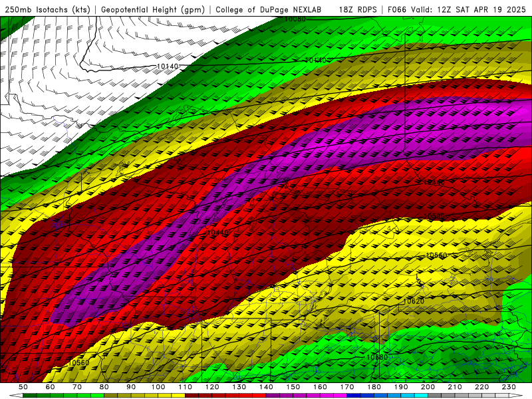This screenshot has width=532, height=399.
Task: Pick the cyan legend swatch before gray
Action: pyautogui.click(x=422, y=396)
